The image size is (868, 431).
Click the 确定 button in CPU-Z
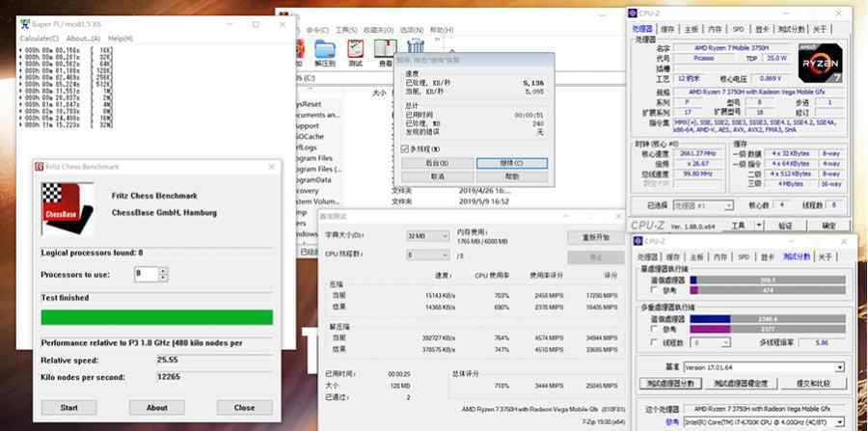828,226
